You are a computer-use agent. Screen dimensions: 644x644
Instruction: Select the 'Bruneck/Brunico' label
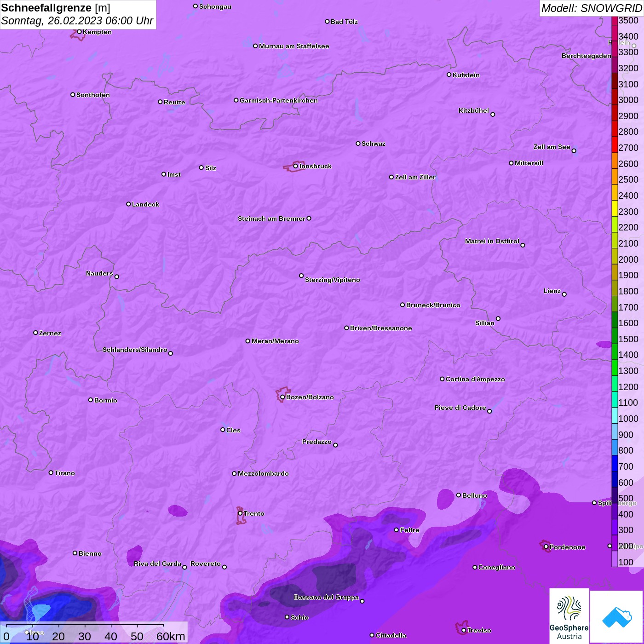(433, 305)
